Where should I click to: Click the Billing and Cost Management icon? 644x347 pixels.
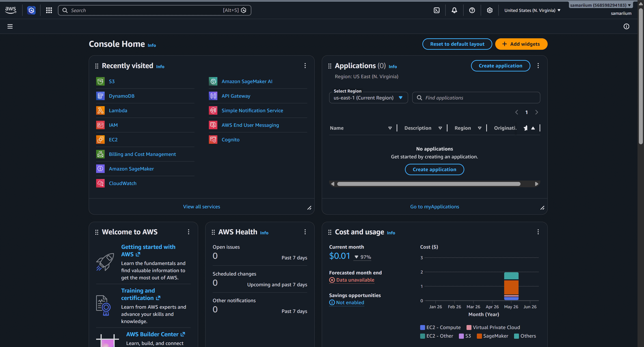tap(101, 154)
